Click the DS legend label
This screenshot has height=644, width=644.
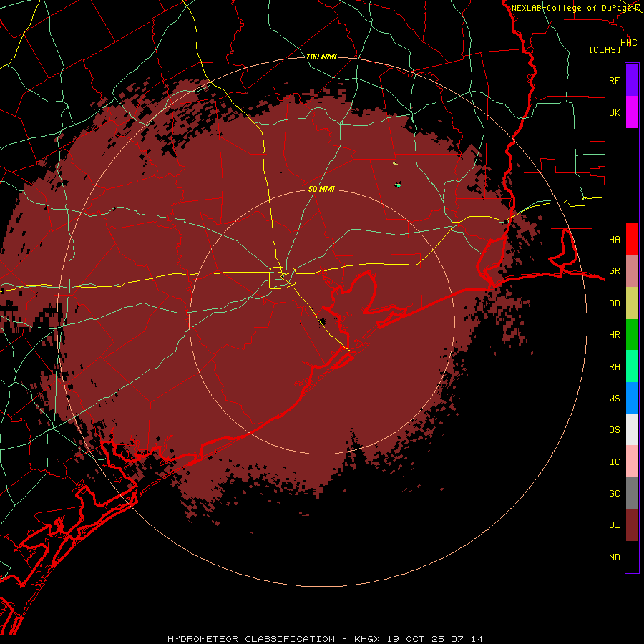615,430
